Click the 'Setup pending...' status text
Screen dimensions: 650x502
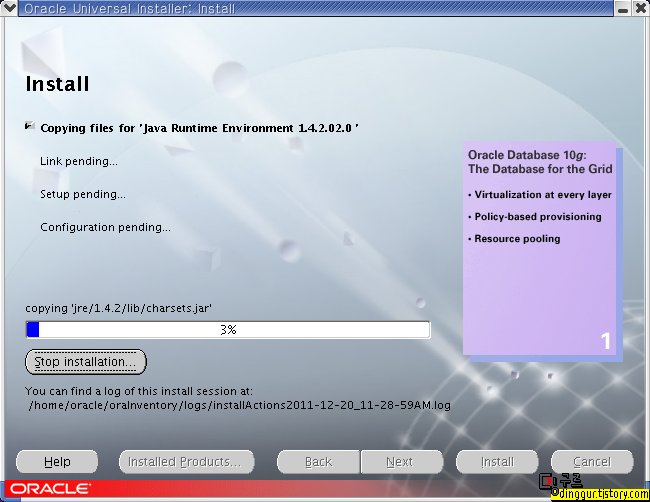pos(82,194)
